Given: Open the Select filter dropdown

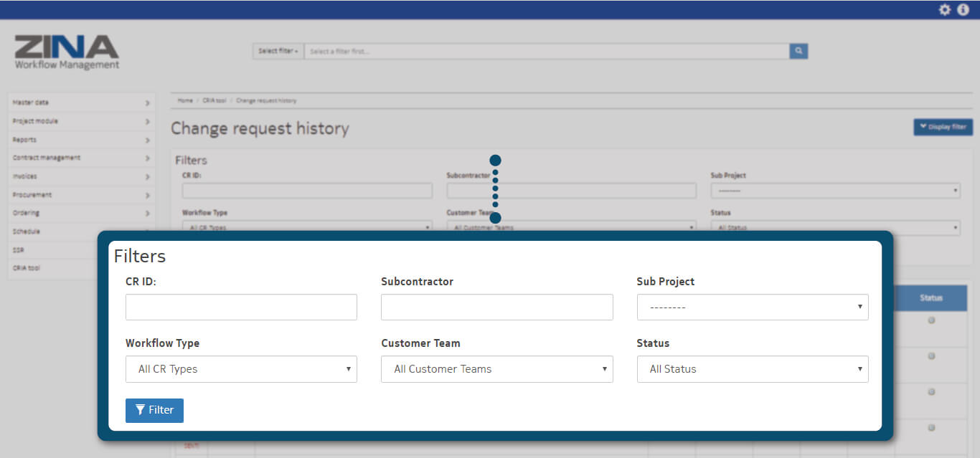Looking at the screenshot, I should [x=278, y=51].
